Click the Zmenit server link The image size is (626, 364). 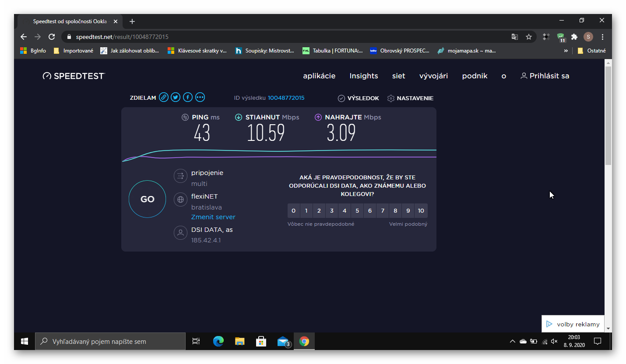pyautogui.click(x=213, y=217)
